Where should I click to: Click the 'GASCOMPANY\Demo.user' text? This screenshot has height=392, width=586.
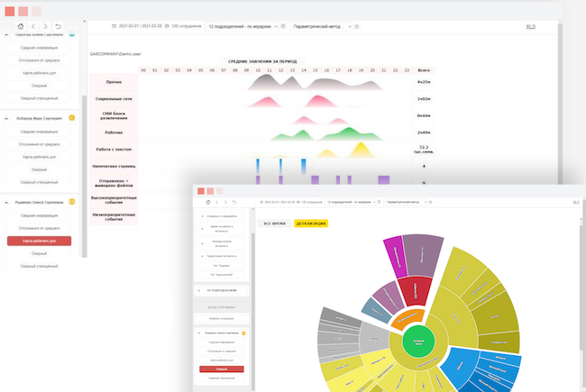(x=115, y=54)
